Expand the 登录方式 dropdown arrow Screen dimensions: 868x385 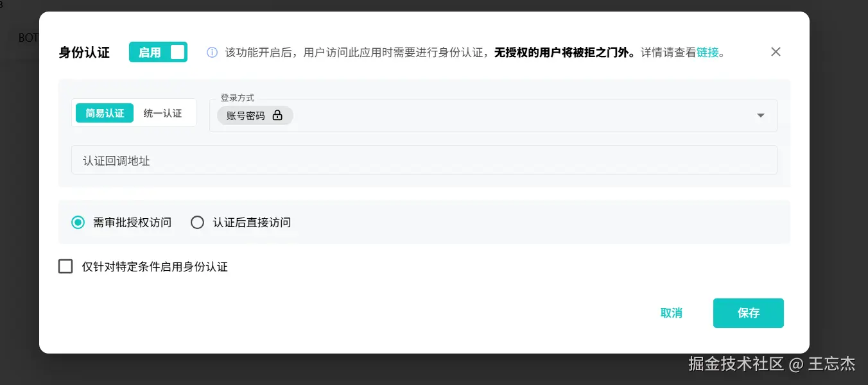[761, 116]
